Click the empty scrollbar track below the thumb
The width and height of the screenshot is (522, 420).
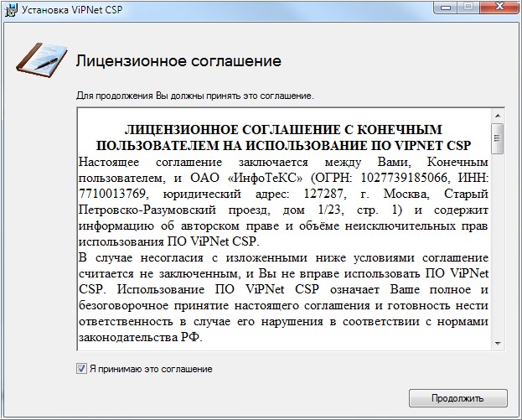click(x=497, y=251)
